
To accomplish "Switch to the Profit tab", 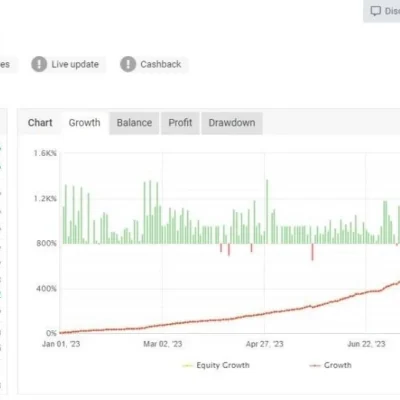I will pos(180,123).
